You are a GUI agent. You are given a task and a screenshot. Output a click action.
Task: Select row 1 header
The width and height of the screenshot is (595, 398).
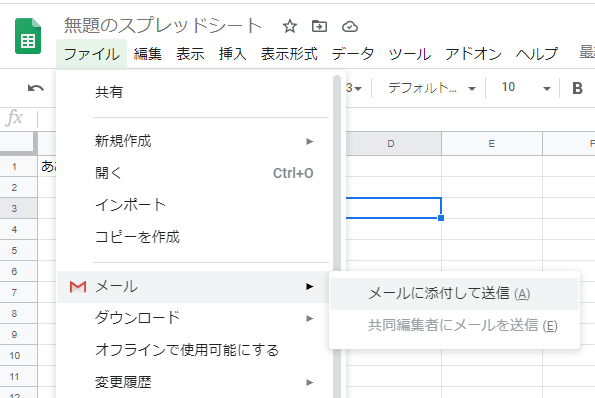tap(18, 166)
